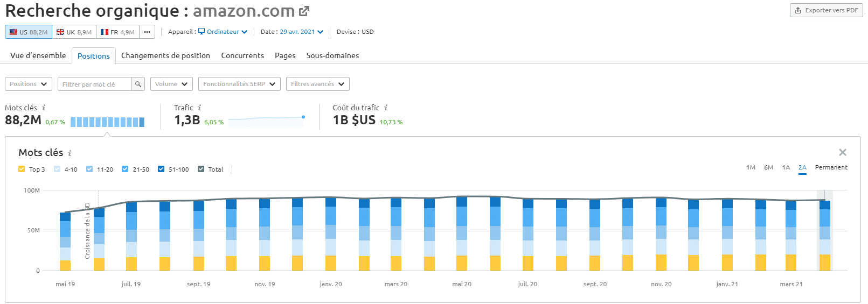Image resolution: width=868 pixels, height=304 pixels.
Task: Uncheck the 21-50 series checkbox
Action: (x=125, y=169)
